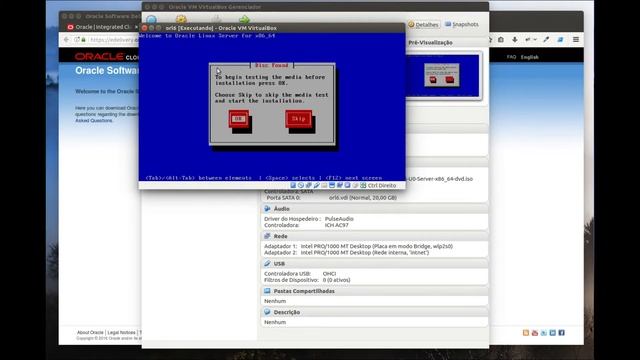Click the USB plug icon in VM status bar
Screen dimensions: 640x360
pos(316,185)
